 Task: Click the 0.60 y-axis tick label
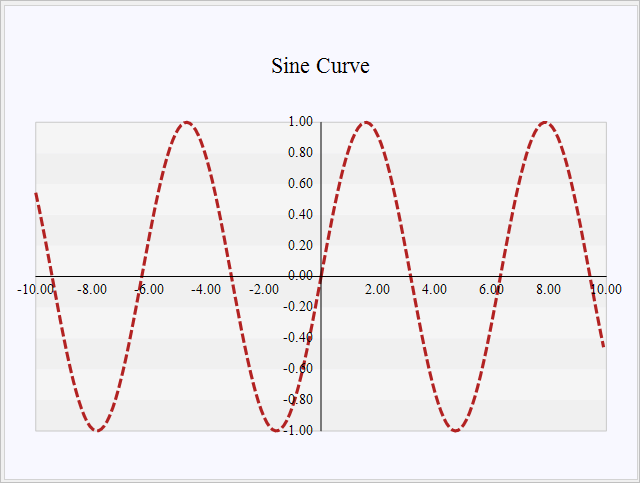pos(301,184)
